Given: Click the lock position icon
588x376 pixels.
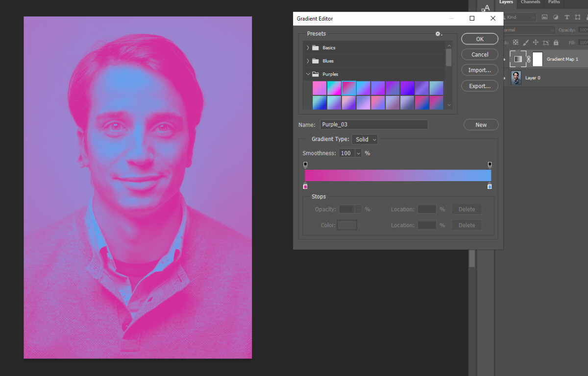Looking at the screenshot, I should coord(536,43).
